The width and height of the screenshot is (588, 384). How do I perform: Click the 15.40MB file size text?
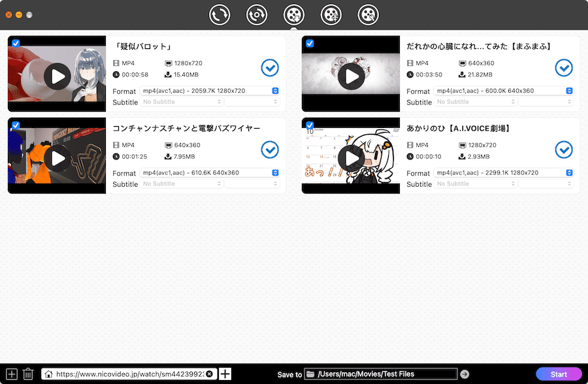pos(186,74)
